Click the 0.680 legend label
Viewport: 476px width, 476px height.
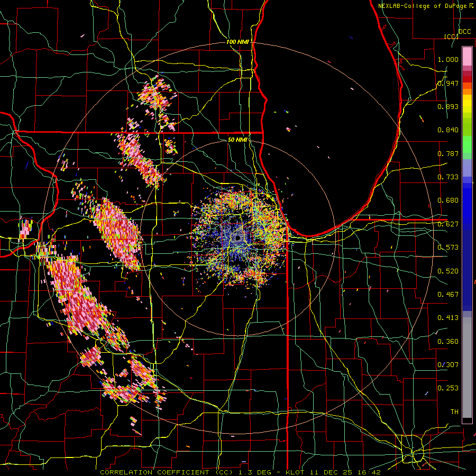[x=448, y=200]
